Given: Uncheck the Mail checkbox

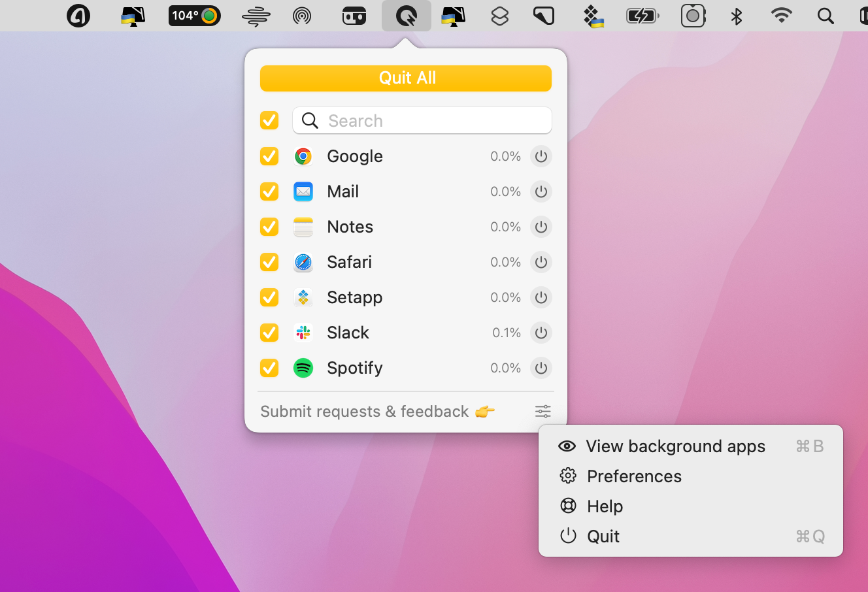Looking at the screenshot, I should (x=269, y=191).
